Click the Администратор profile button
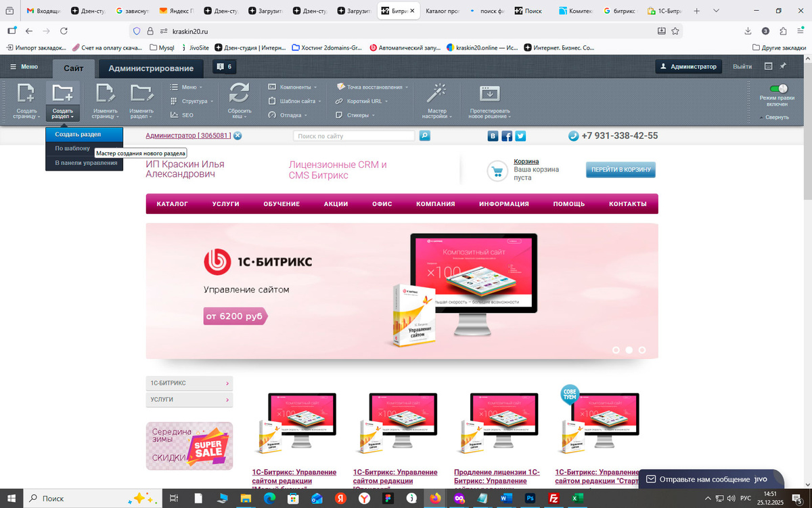The width and height of the screenshot is (812, 508). point(688,66)
